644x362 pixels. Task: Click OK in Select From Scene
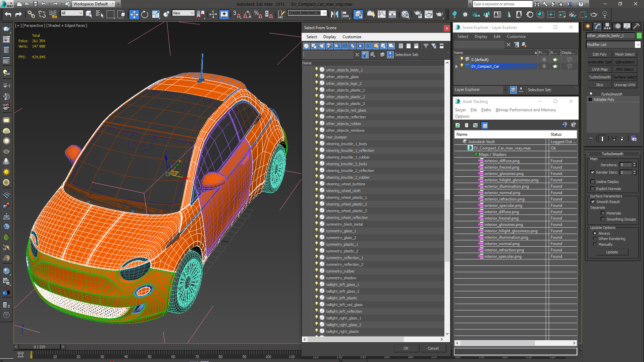(x=406, y=348)
